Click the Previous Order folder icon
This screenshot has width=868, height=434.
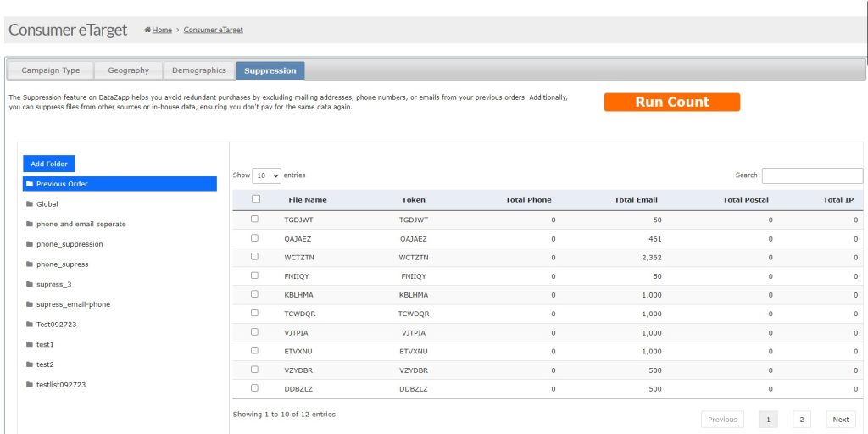click(x=30, y=184)
